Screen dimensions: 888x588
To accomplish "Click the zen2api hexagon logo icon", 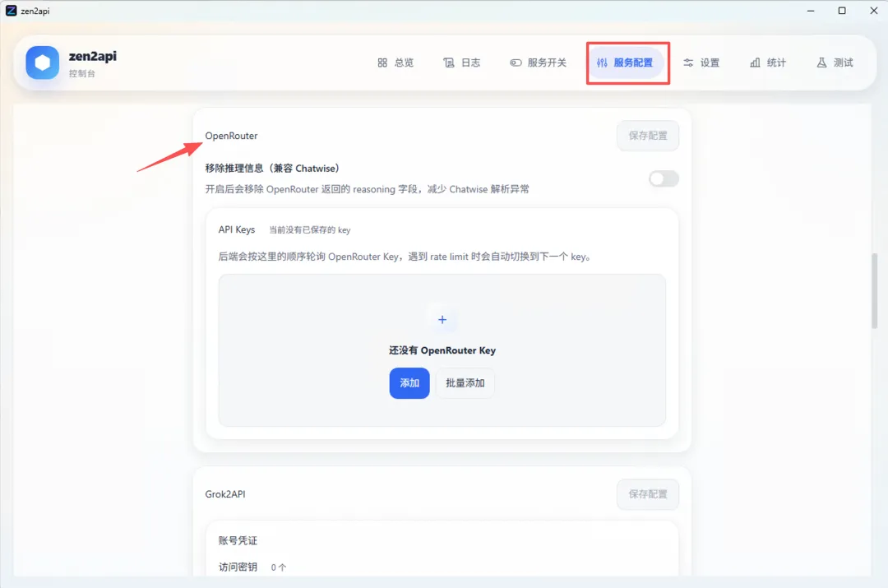I will (43, 63).
